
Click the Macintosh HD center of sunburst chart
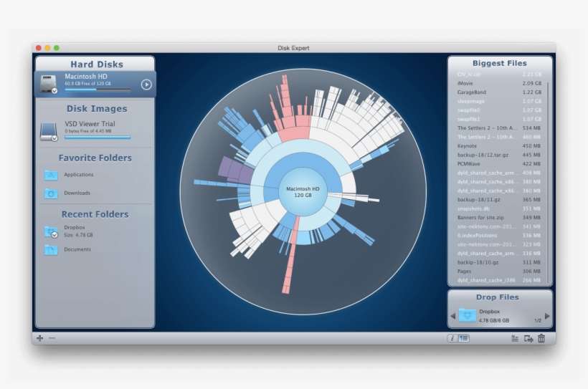tap(303, 192)
